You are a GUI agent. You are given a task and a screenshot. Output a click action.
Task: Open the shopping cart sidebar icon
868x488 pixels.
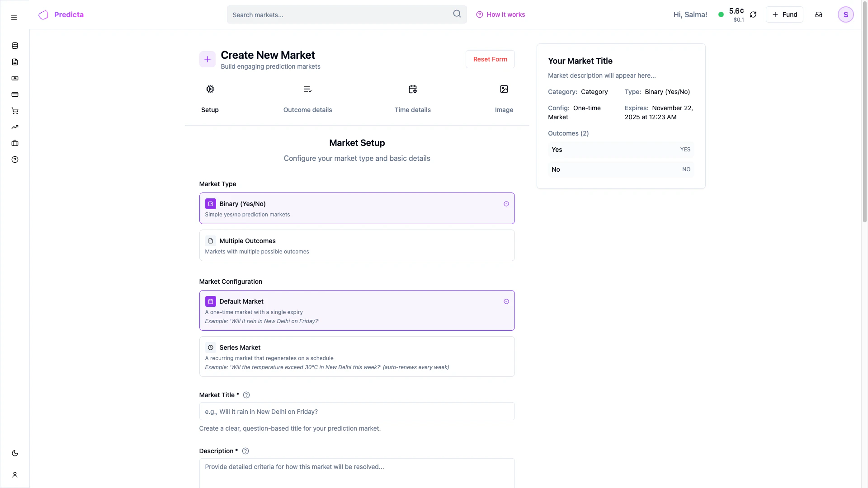pos(15,111)
